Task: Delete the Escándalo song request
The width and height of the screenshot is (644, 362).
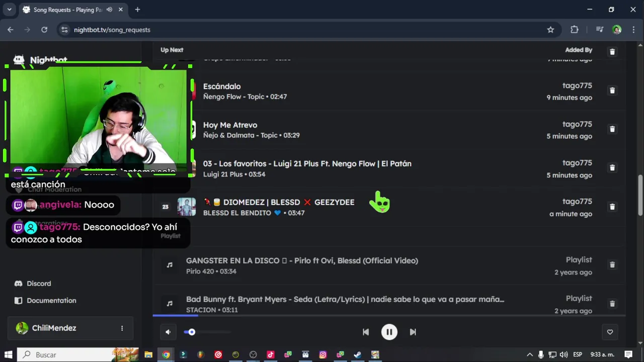Action: [x=612, y=90]
